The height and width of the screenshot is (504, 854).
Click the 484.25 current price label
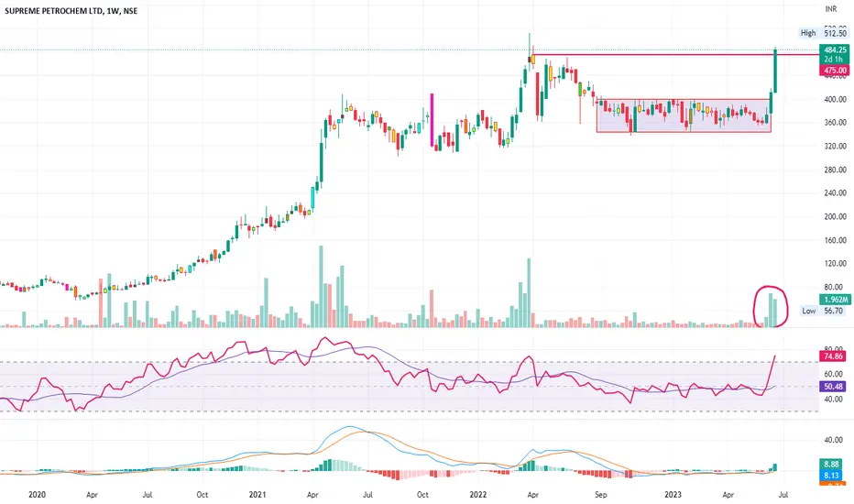pyautogui.click(x=835, y=49)
